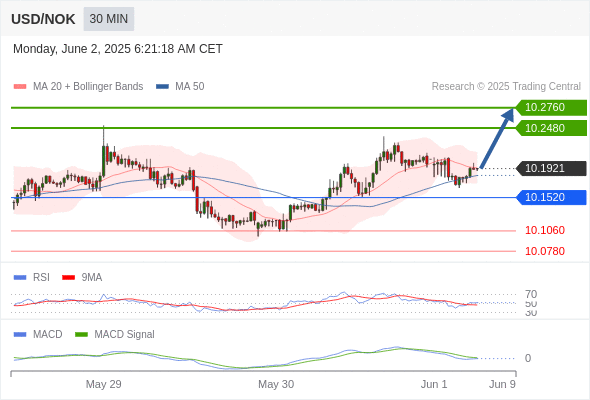This screenshot has height=400, width=590.
Task: Click the MACD Signal green legend marker
Action: point(81,335)
